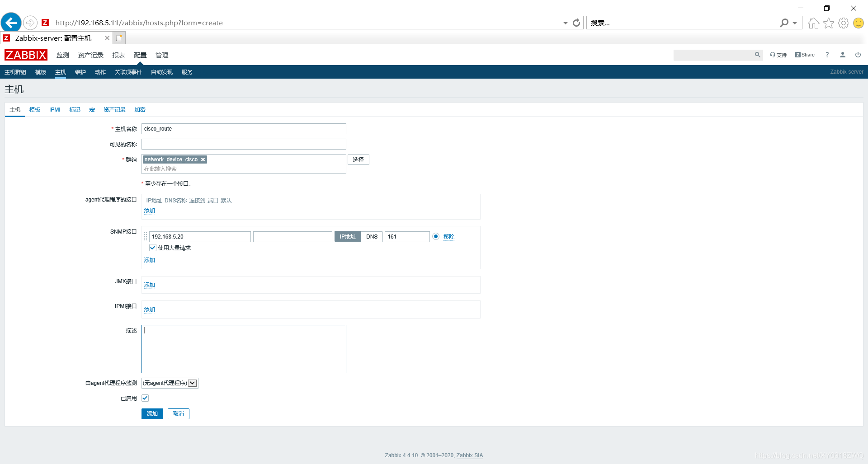Open the 由agent代理程序监测 proxy dropdown
This screenshot has width=868, height=464.
click(x=170, y=383)
